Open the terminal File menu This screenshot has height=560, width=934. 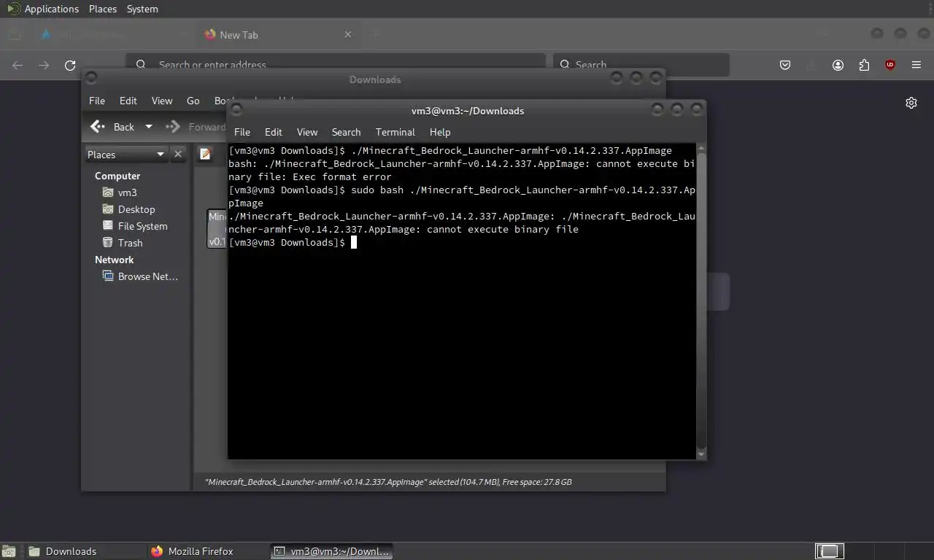coord(242,132)
